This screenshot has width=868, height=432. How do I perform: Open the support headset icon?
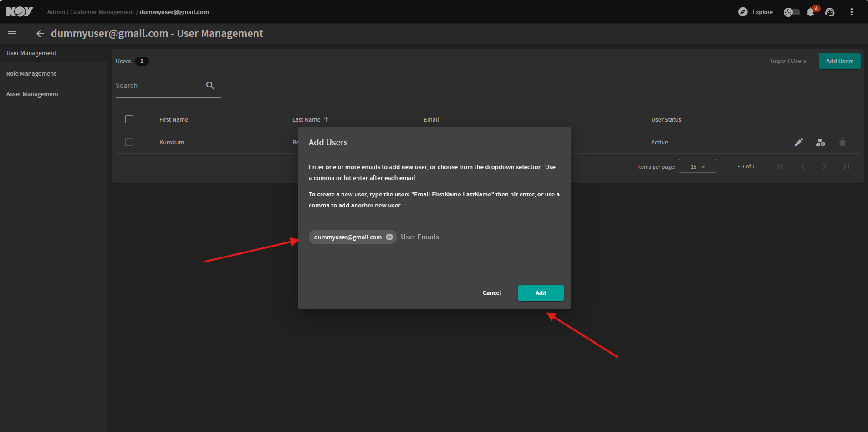(x=830, y=12)
